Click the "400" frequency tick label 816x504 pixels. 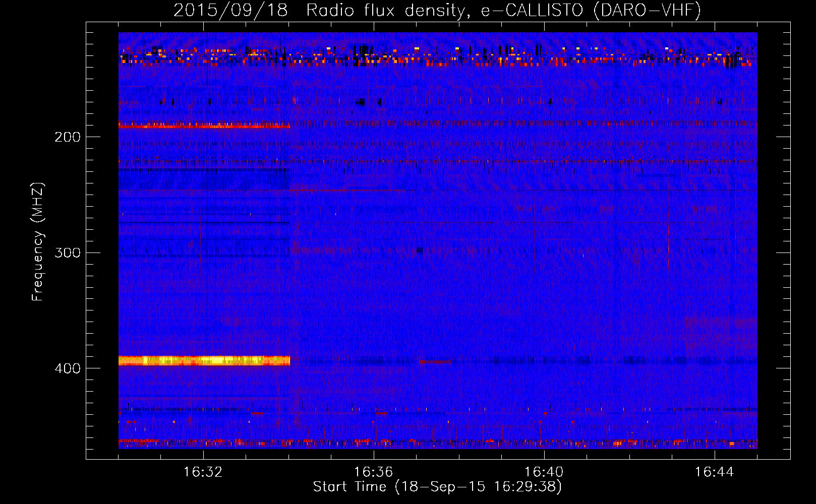point(68,368)
